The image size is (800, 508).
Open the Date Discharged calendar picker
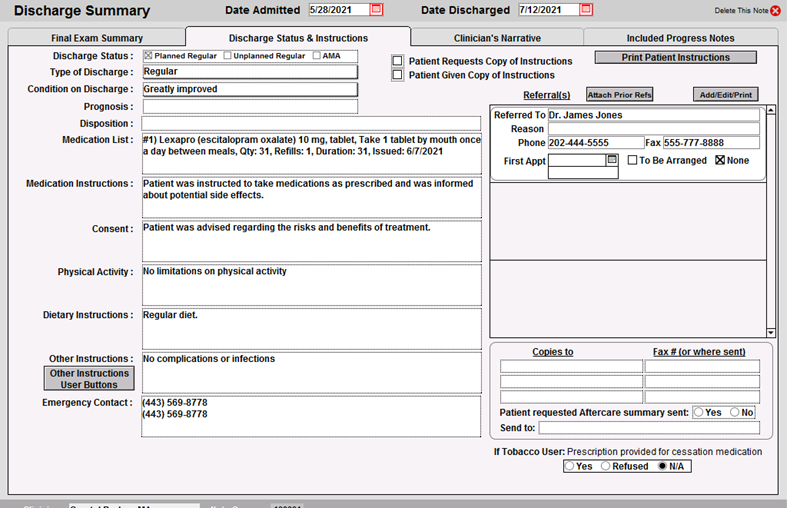(586, 10)
